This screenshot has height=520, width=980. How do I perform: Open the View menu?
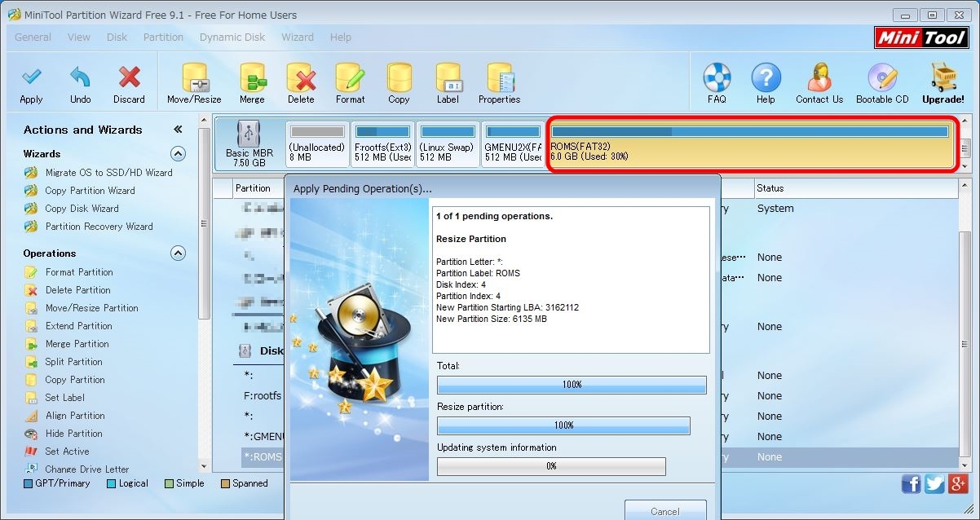pos(79,37)
